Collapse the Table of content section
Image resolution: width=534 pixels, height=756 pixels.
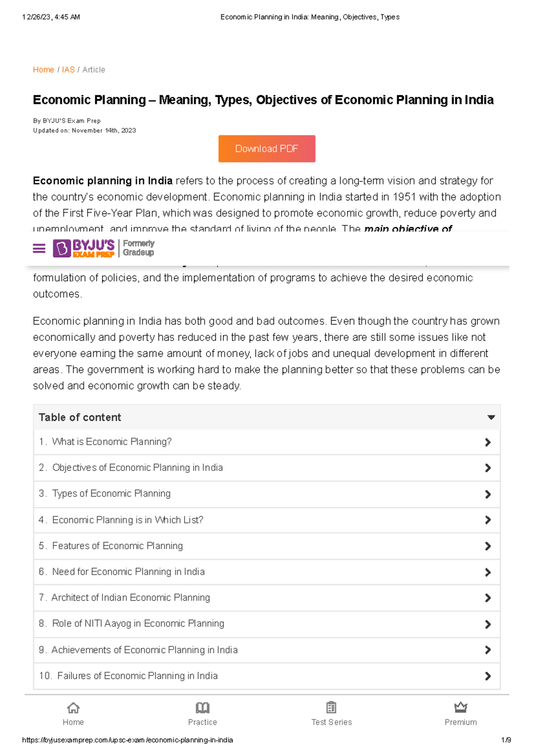pyautogui.click(x=491, y=417)
